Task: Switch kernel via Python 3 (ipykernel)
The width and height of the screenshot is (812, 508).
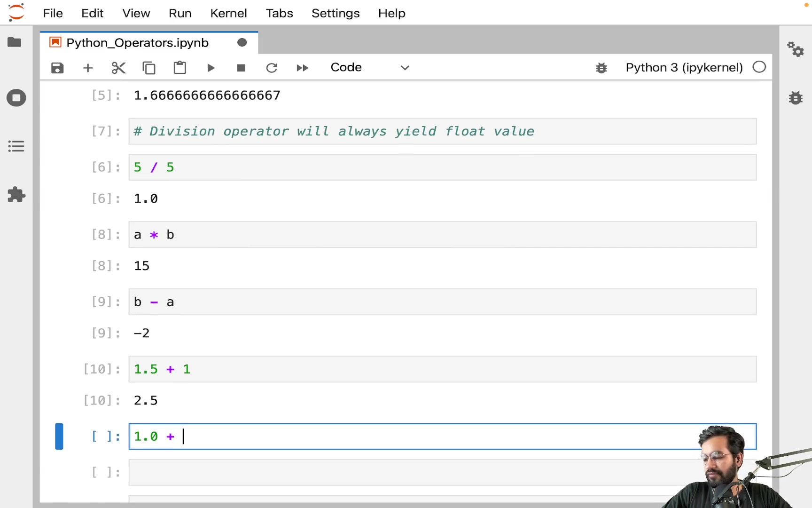Action: point(684,67)
